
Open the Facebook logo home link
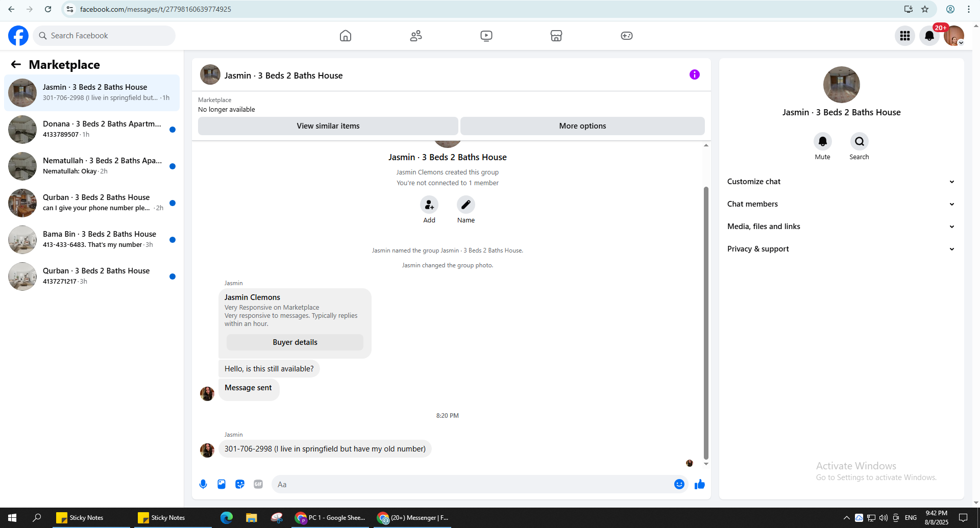(x=18, y=36)
